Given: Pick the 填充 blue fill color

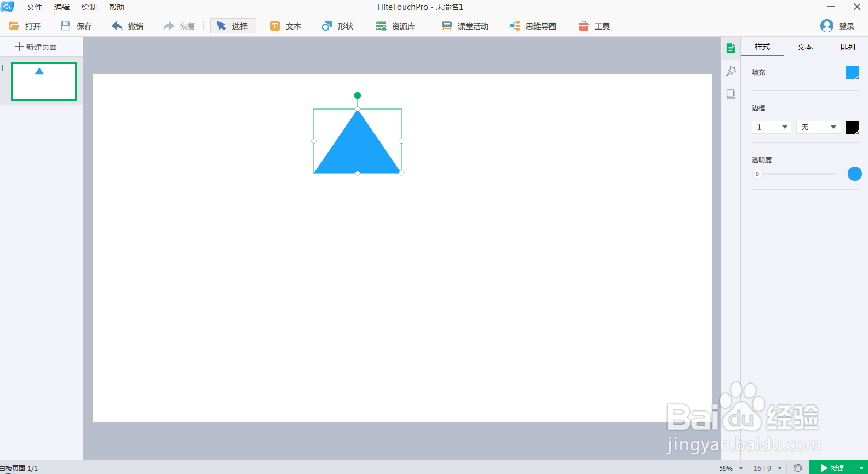Looking at the screenshot, I should [x=853, y=72].
